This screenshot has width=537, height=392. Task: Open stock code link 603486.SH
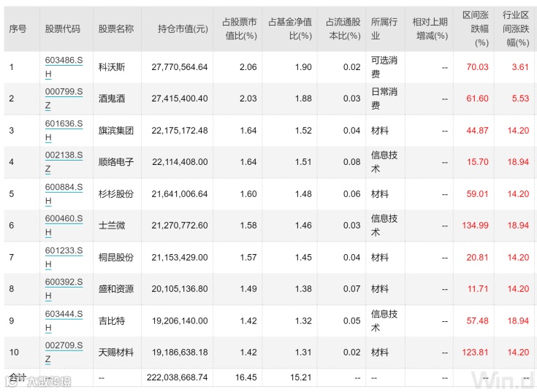tap(64, 67)
